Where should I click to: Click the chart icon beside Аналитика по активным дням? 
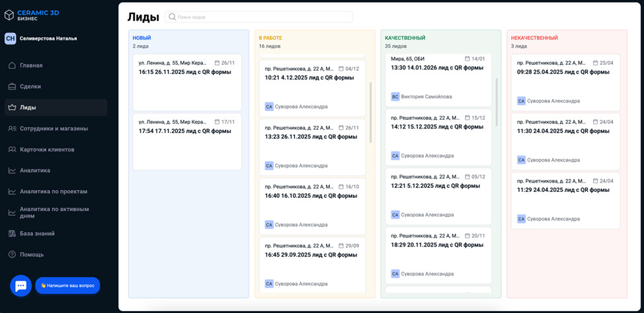point(13,212)
